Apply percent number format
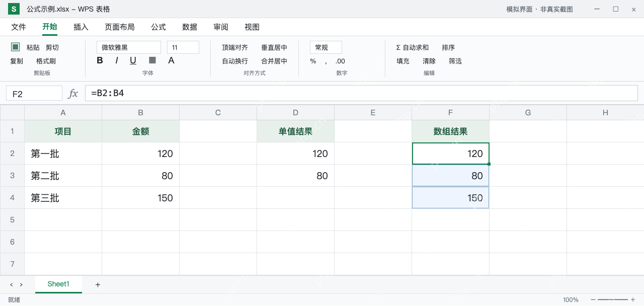The height and width of the screenshot is (306, 644). (313, 61)
